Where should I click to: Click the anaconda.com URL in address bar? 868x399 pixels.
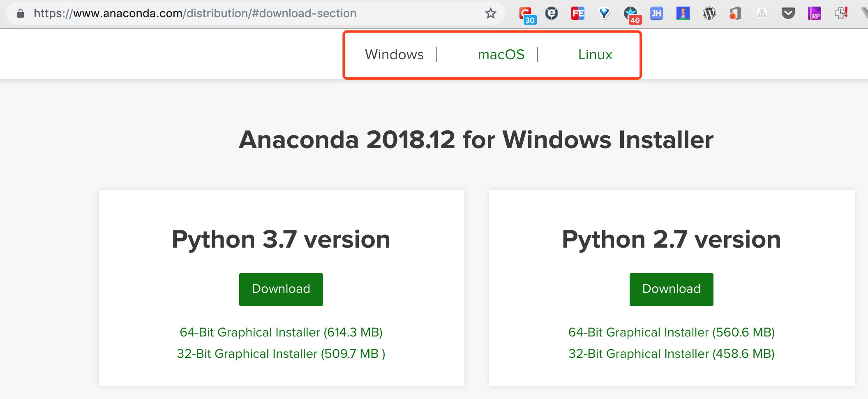[x=195, y=14]
